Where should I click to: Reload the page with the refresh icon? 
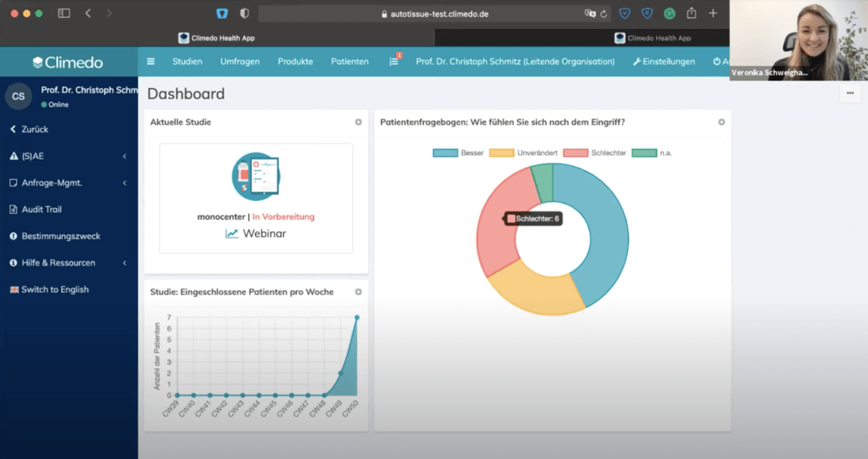click(x=604, y=14)
